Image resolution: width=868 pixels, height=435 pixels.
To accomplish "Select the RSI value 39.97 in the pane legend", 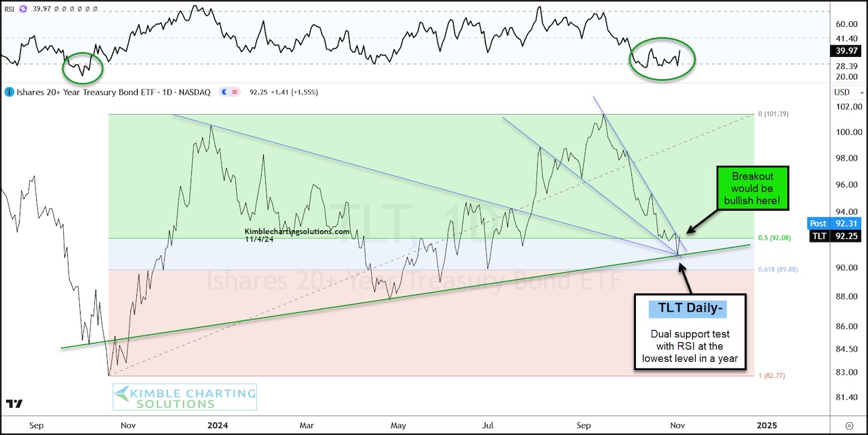I will [x=41, y=9].
